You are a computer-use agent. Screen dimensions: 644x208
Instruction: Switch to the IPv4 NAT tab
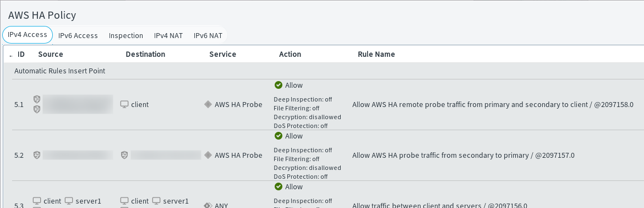click(x=168, y=35)
